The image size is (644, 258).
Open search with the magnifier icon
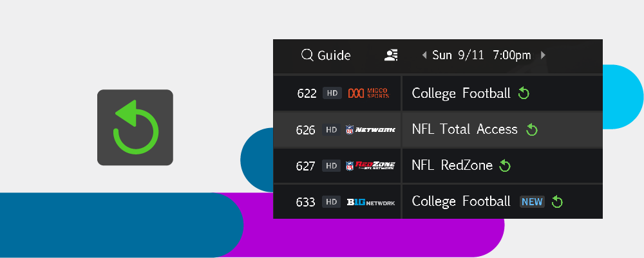(x=307, y=55)
